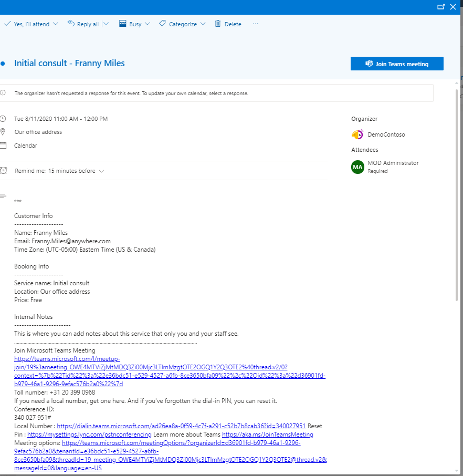Open the mysettings.lync.com pstnconferencing link
Viewport: 463px width, 476px height.
click(x=89, y=434)
